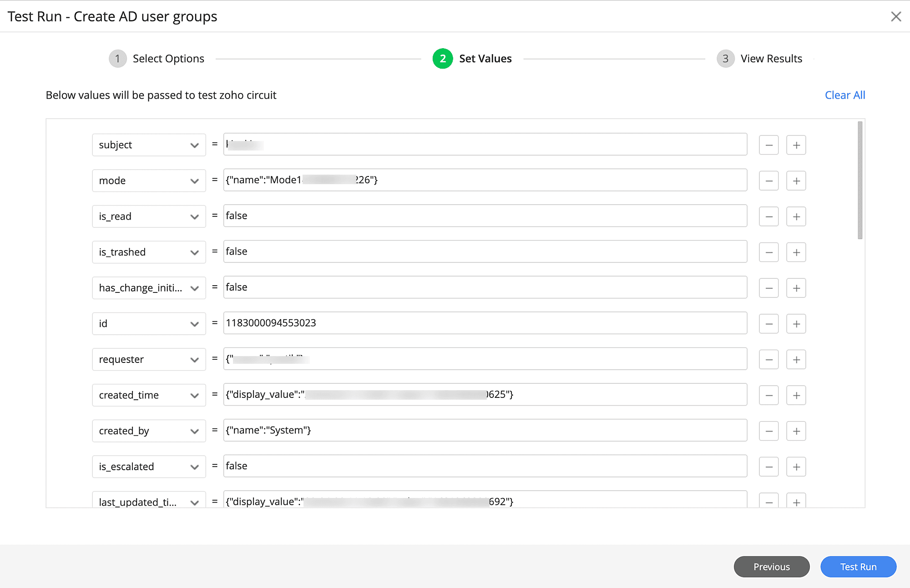Delete the id row using minus icon

768,324
